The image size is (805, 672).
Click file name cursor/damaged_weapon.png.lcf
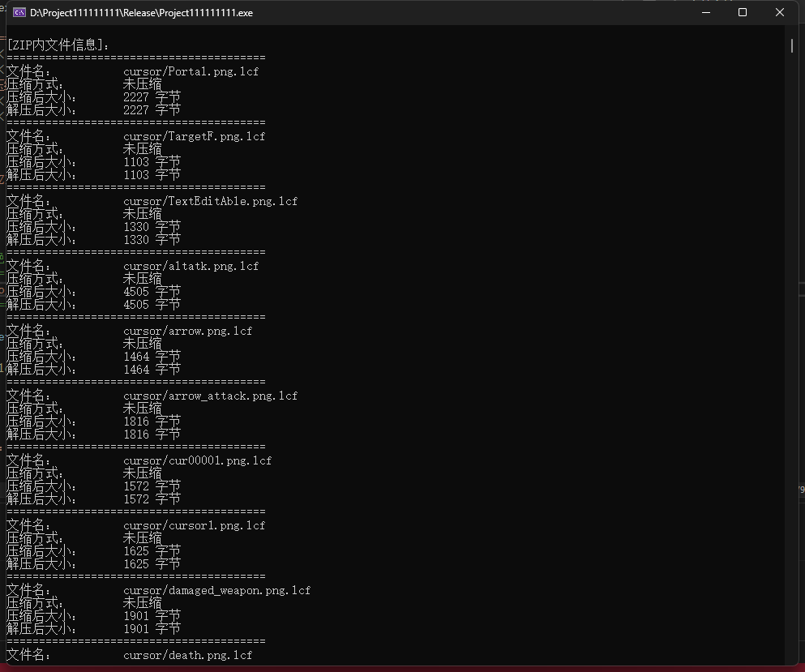[x=216, y=590]
